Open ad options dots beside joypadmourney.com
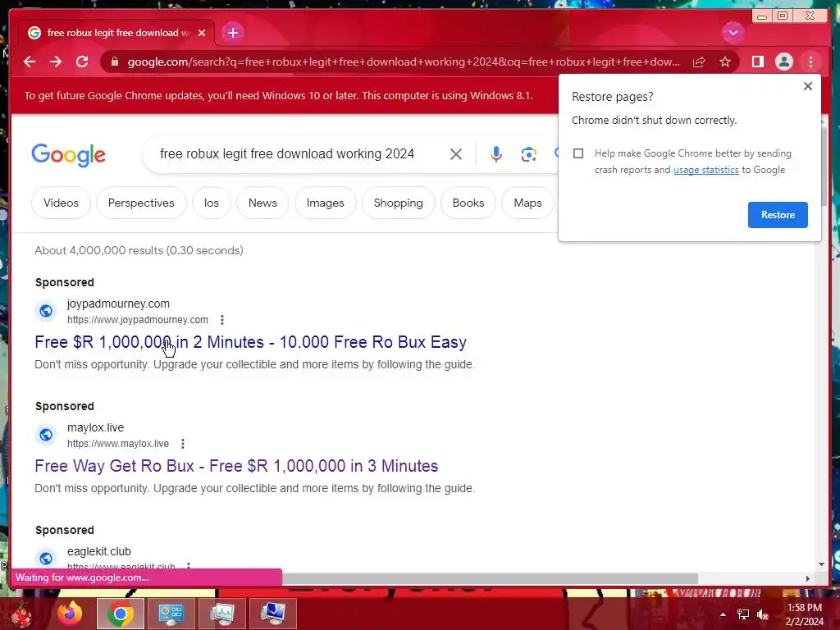The image size is (840, 630). (x=222, y=320)
